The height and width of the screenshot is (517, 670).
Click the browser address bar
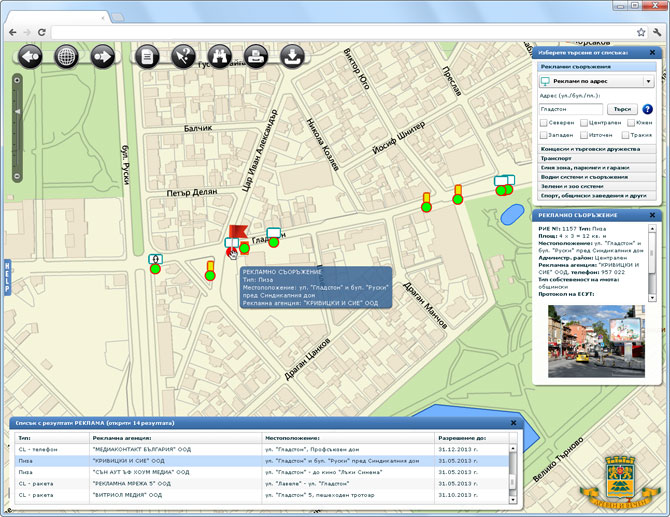pos(342,32)
